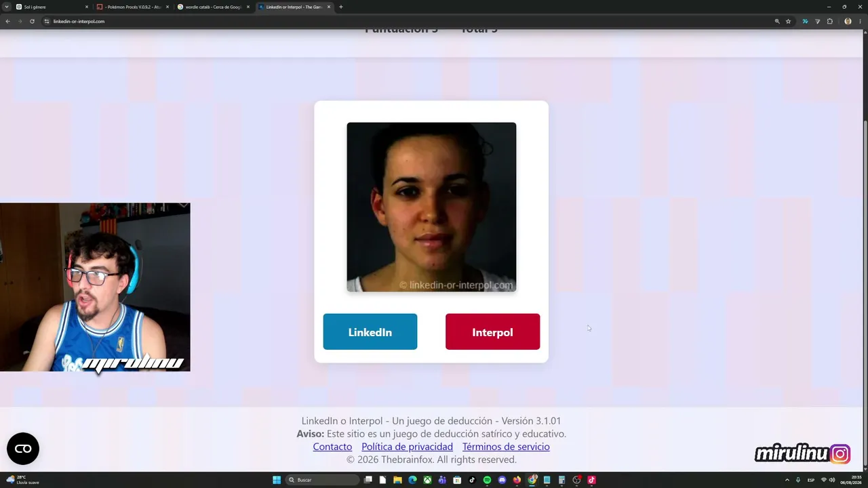View site information icon in address bar
The height and width of the screenshot is (488, 868).
tap(47, 21)
